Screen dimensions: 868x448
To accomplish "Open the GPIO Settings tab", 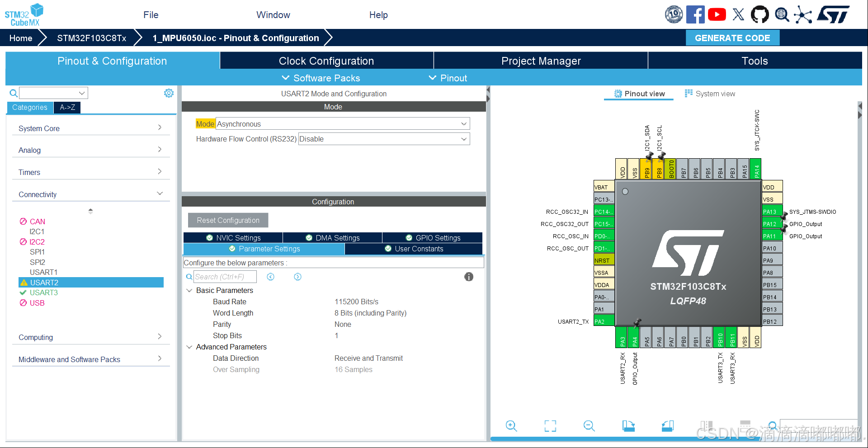I will [433, 238].
